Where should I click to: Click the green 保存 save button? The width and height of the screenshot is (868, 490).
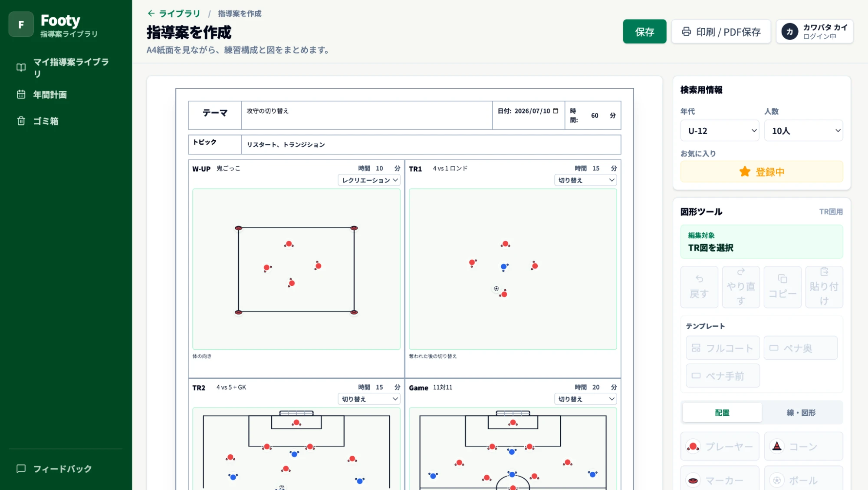tap(644, 32)
